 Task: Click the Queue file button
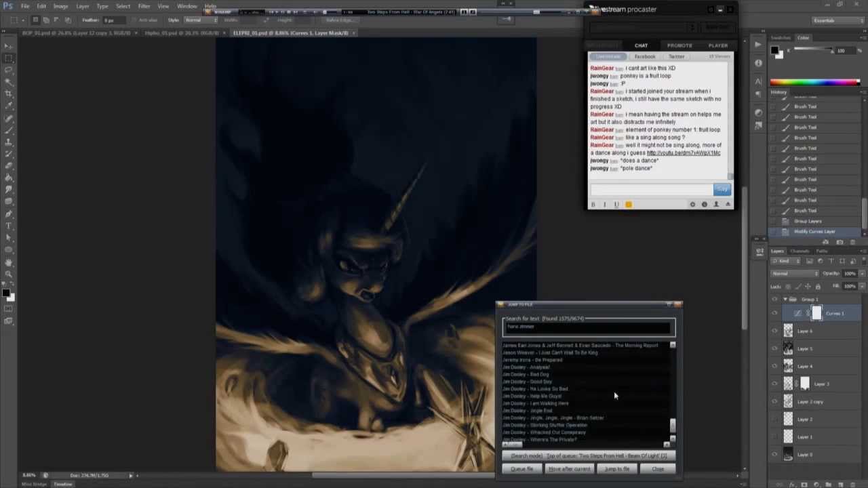[x=521, y=469]
